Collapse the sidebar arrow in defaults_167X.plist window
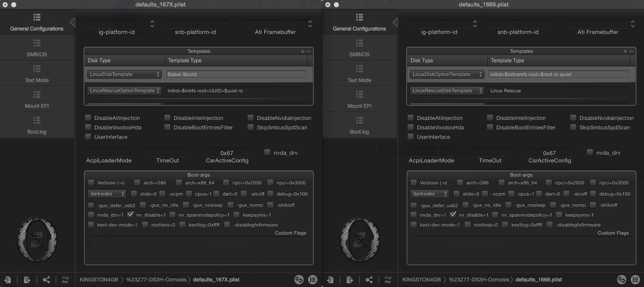This screenshot has height=287, width=644. pyautogui.click(x=73, y=22)
